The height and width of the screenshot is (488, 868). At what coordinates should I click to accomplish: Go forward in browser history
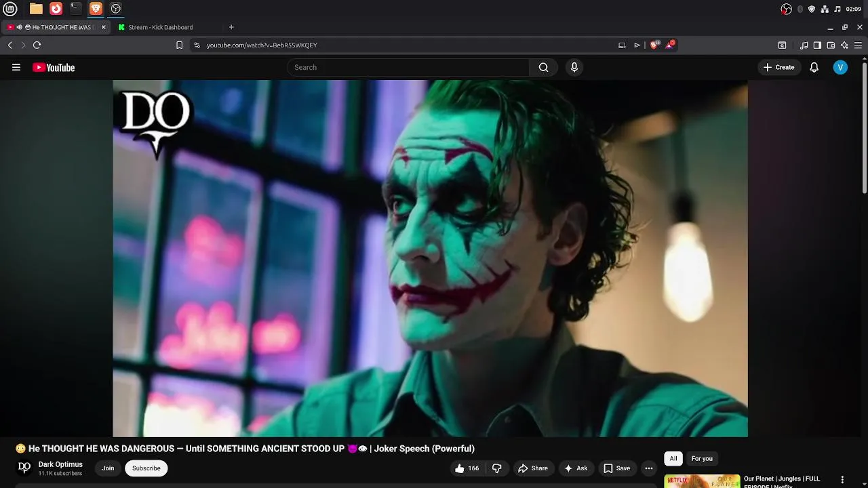click(23, 45)
